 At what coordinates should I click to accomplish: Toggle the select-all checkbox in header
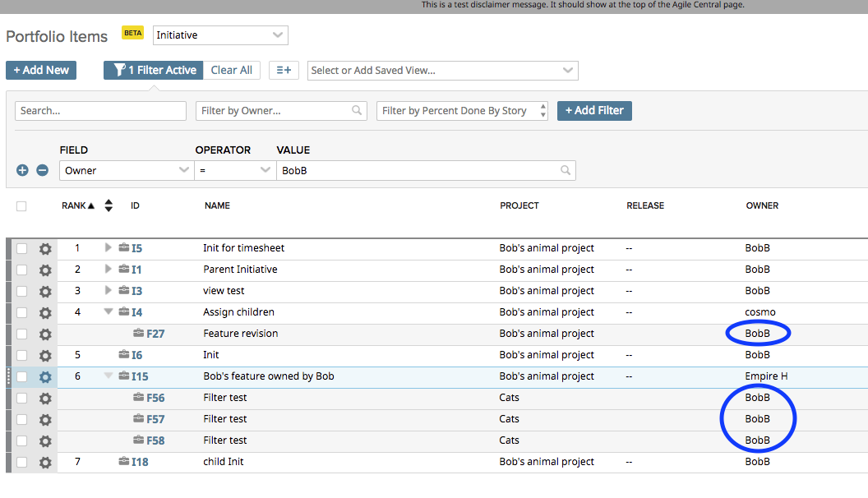21,206
